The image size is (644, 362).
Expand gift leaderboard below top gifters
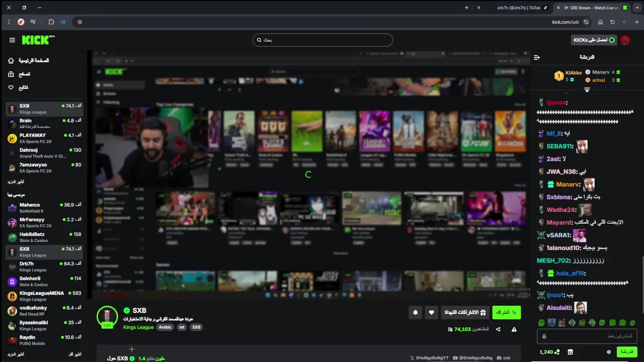point(587,89)
